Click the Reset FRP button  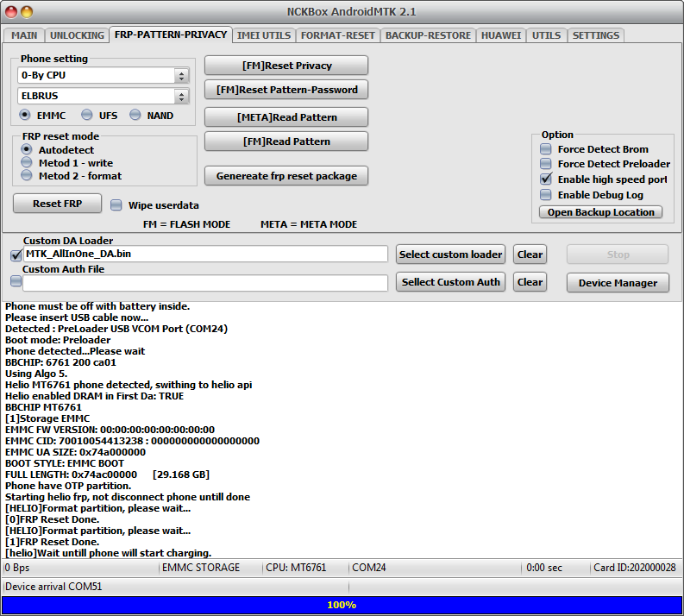(57, 204)
